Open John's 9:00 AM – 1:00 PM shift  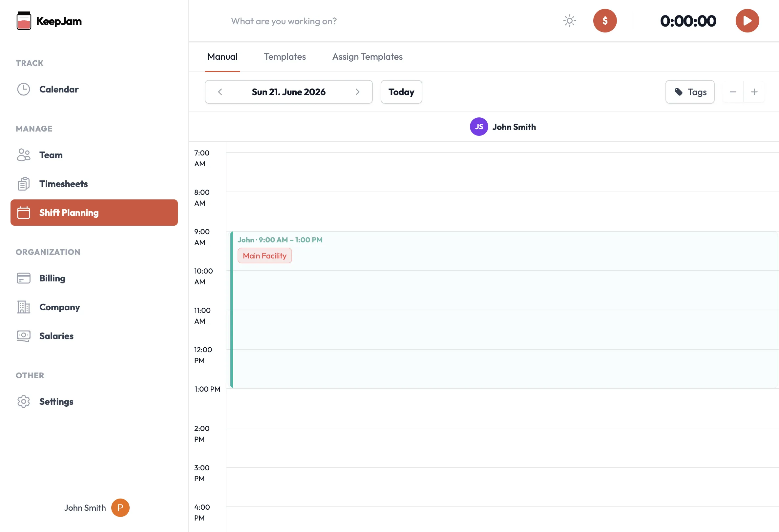[x=504, y=310]
